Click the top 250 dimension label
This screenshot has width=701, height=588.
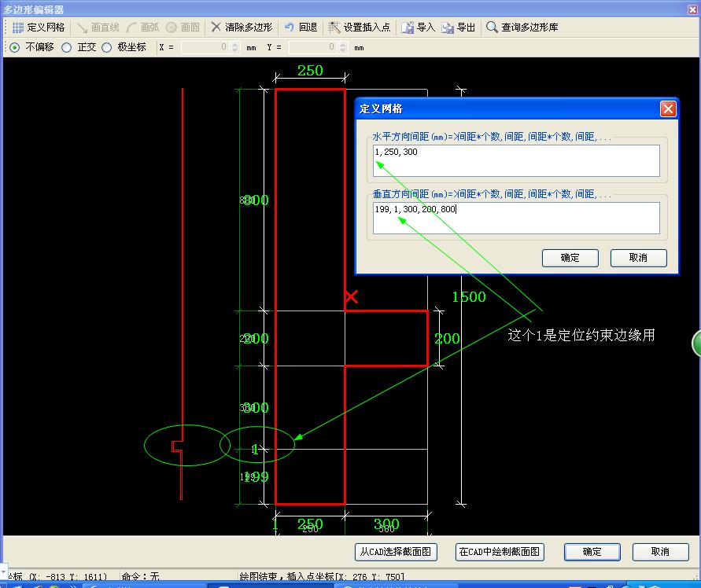310,70
